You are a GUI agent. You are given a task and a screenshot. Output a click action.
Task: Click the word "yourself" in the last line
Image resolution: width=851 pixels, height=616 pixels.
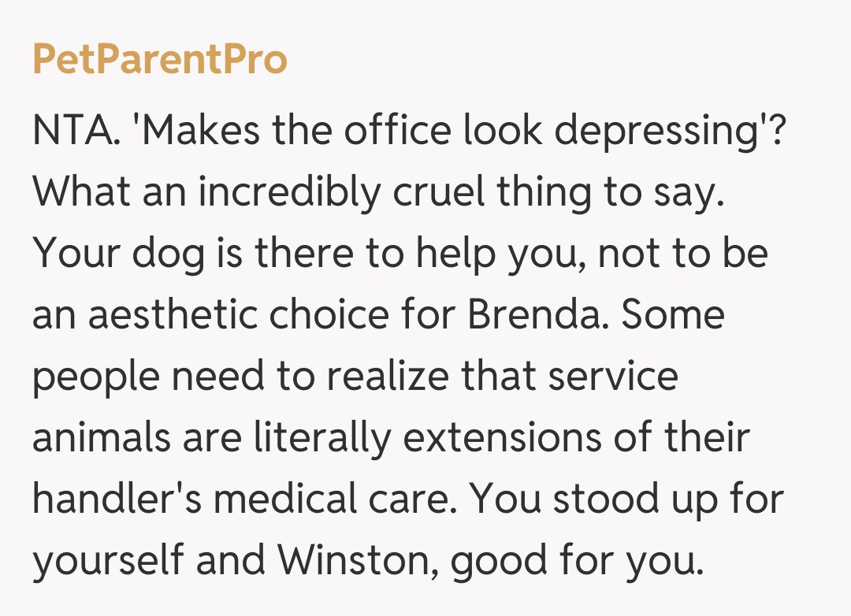107,561
